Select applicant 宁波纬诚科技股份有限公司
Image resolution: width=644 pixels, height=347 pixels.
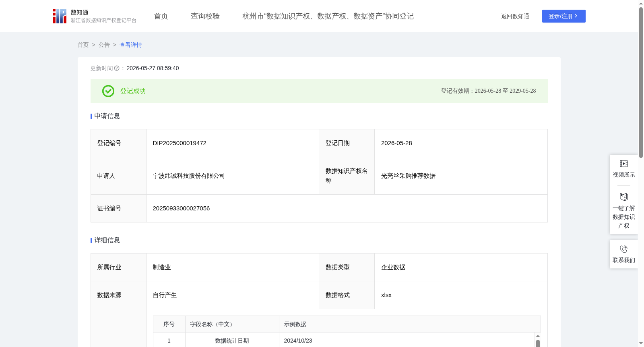[189, 176]
